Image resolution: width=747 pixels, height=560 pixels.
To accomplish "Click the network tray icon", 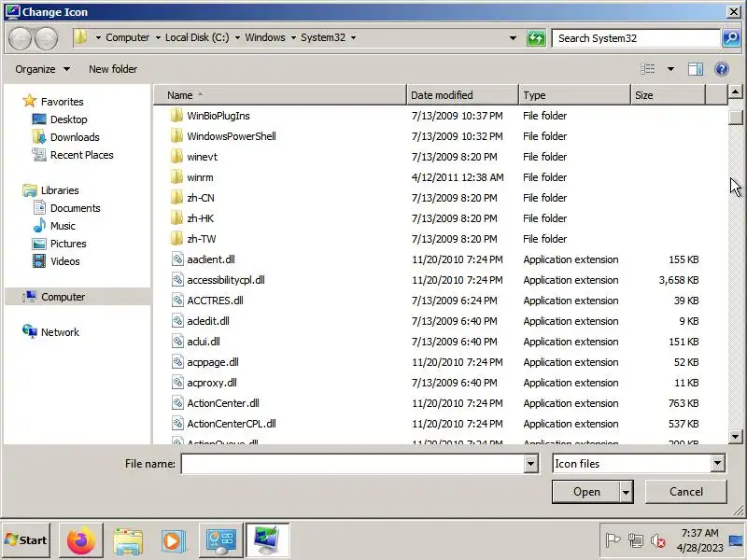I will [636, 540].
